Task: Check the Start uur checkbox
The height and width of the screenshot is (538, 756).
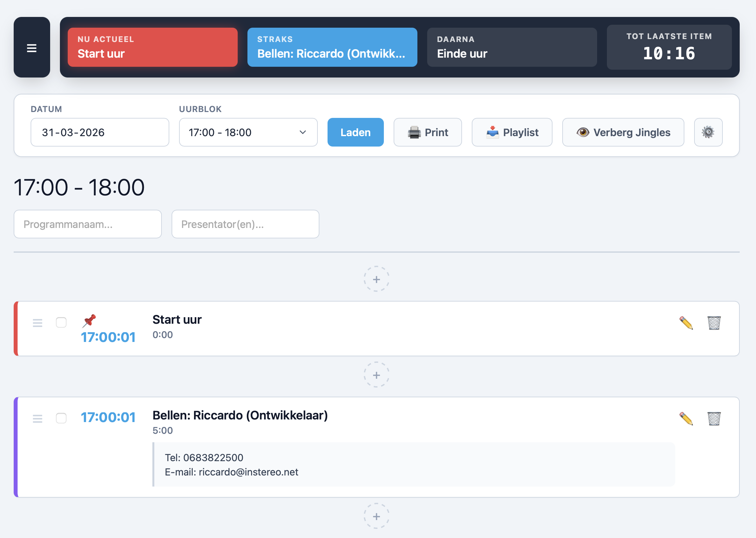Action: (x=61, y=322)
